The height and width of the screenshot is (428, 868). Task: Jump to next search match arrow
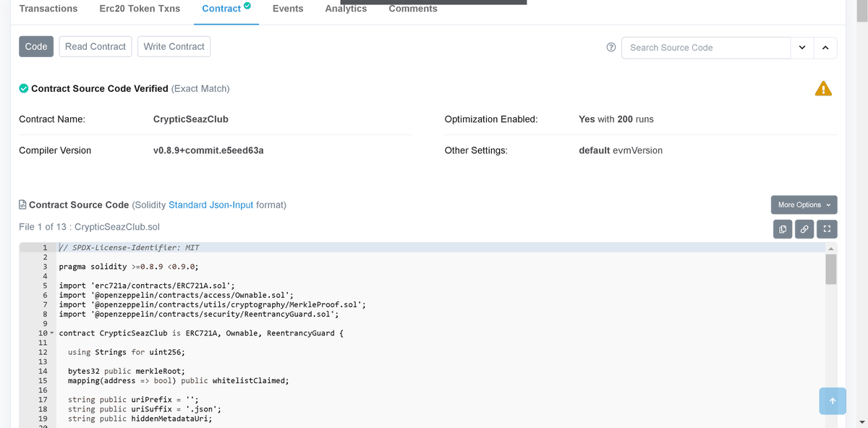pyautogui.click(x=802, y=48)
